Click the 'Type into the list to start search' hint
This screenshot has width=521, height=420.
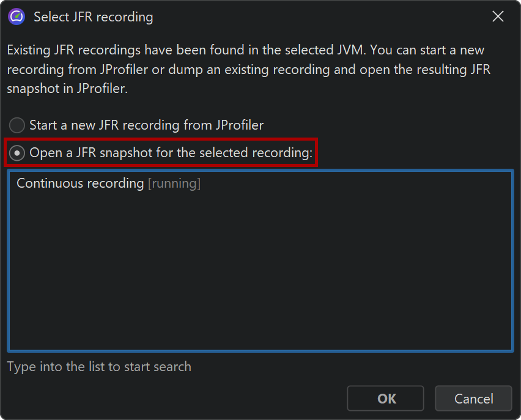coord(99,367)
